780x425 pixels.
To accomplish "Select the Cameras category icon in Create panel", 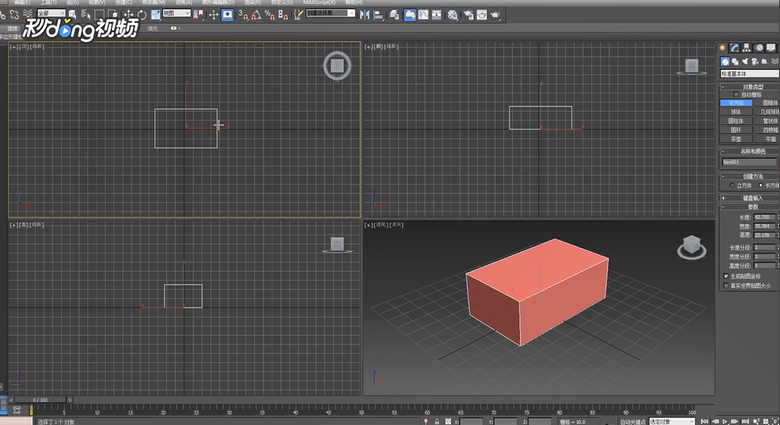I will [x=755, y=61].
